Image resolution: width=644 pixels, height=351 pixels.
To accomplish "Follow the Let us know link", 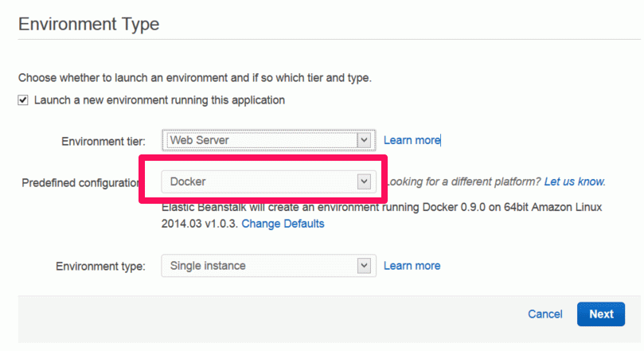I will click(575, 181).
